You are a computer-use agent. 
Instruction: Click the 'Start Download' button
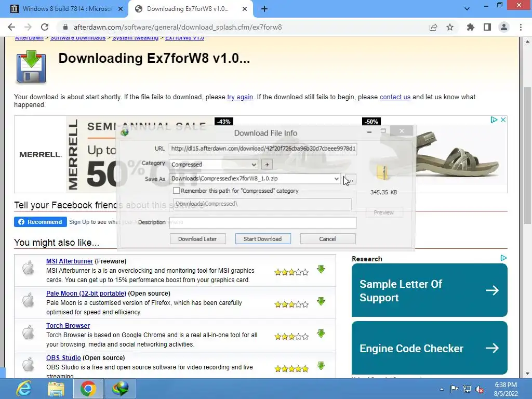pyautogui.click(x=262, y=239)
